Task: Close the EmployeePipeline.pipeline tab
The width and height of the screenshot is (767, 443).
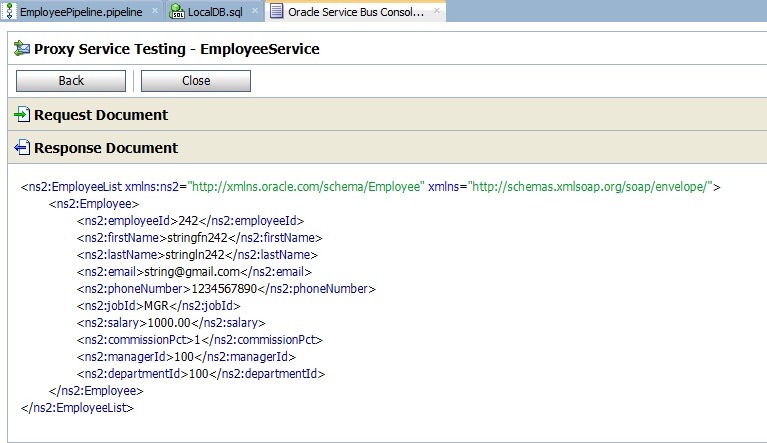Action: click(154, 11)
